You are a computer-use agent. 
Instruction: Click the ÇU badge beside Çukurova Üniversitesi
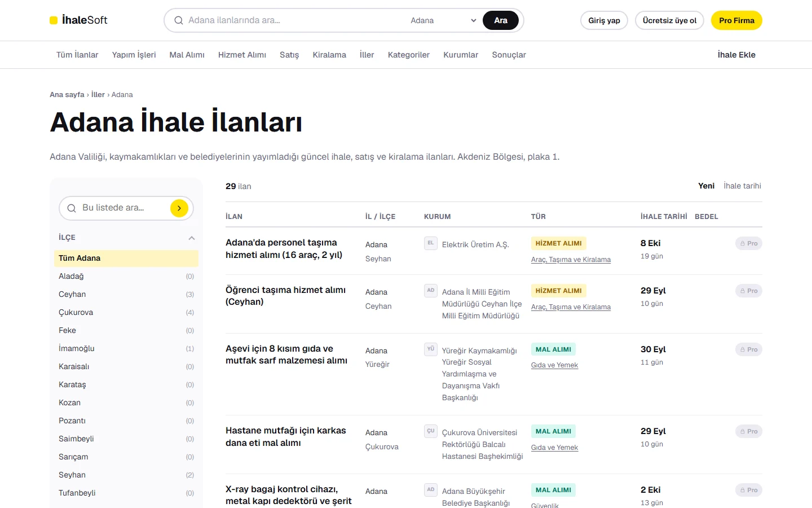coord(431,431)
